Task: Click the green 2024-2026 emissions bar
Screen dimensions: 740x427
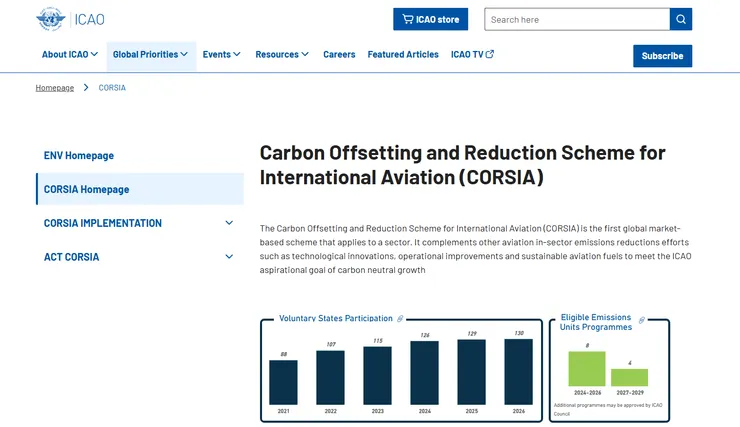Action: (587, 368)
